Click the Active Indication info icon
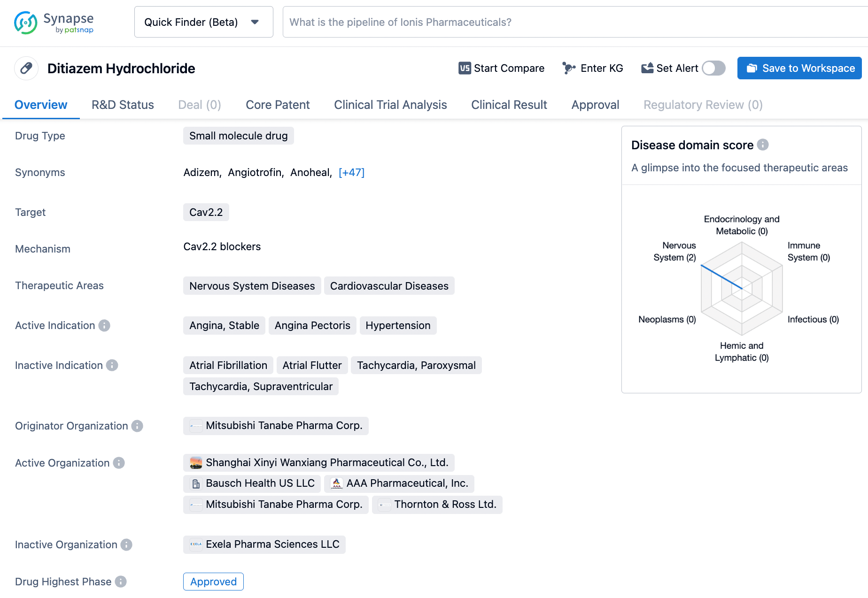The width and height of the screenshot is (868, 598). tap(104, 325)
